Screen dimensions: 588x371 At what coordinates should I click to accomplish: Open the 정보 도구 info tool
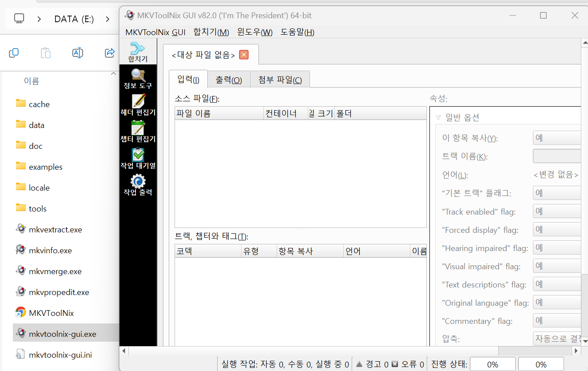click(138, 79)
